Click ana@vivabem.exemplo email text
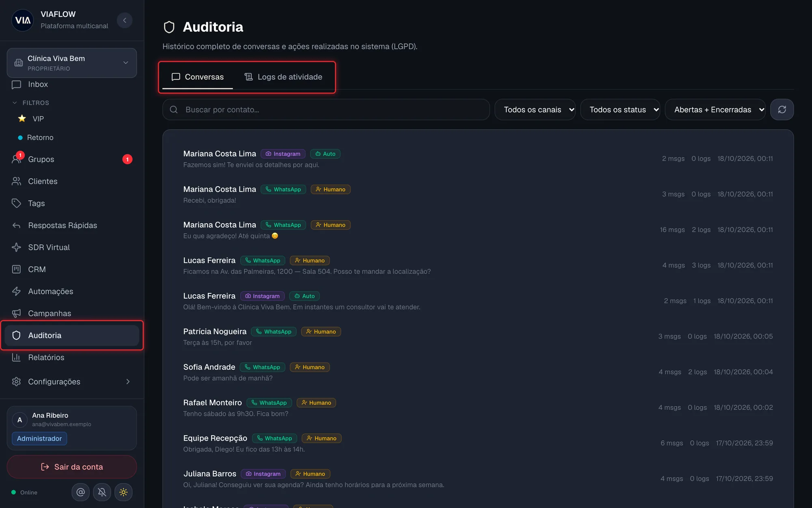 [62, 424]
